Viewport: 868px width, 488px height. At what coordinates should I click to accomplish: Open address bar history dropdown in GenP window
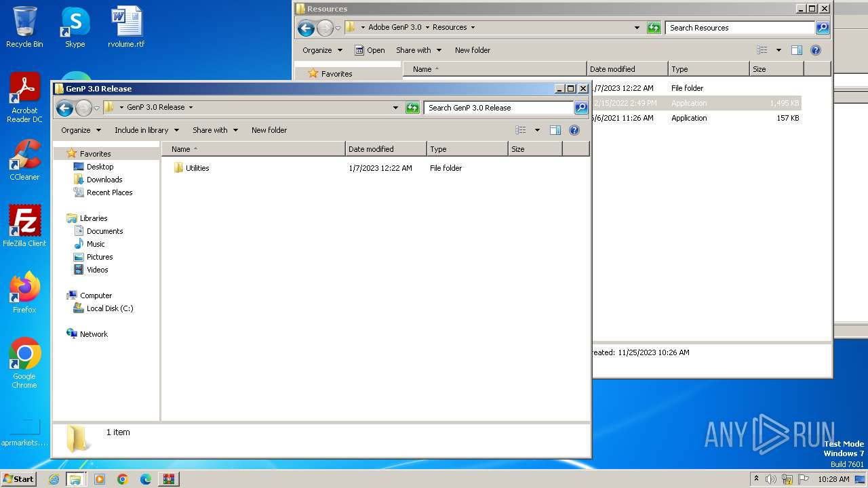coord(395,108)
